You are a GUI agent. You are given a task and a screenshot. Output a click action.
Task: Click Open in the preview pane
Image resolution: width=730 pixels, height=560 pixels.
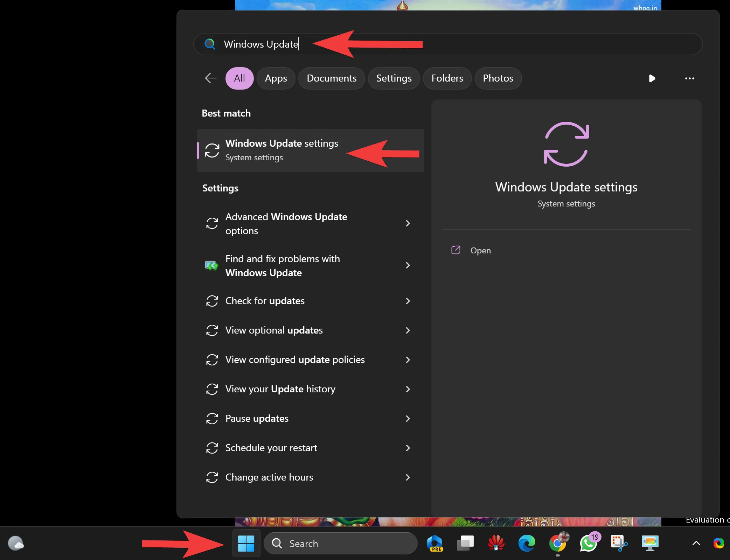click(480, 251)
